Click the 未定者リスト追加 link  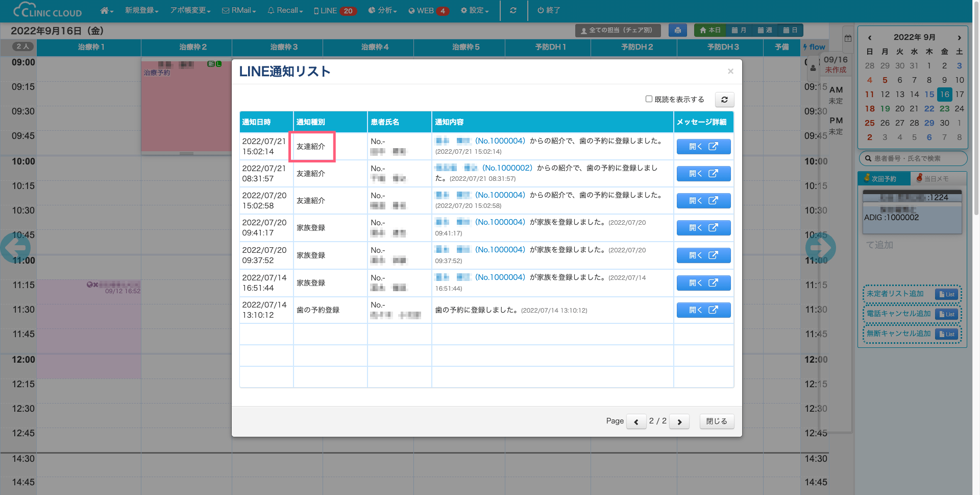[x=895, y=294]
